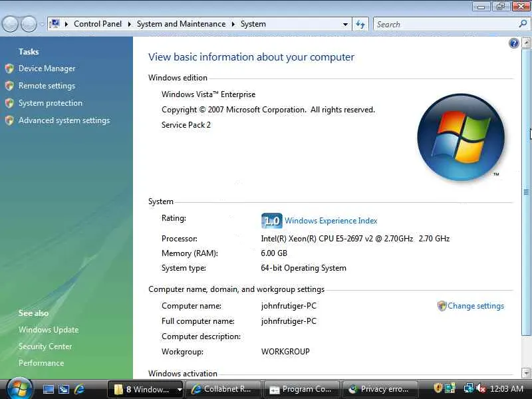Click the 1.0 rating score badge
This screenshot has height=399, width=532.
(272, 221)
